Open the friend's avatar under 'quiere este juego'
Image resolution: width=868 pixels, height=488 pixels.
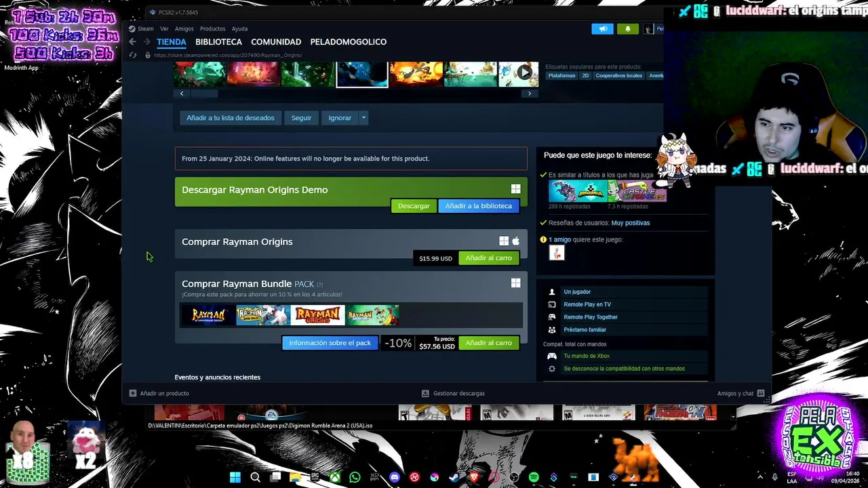tap(557, 253)
